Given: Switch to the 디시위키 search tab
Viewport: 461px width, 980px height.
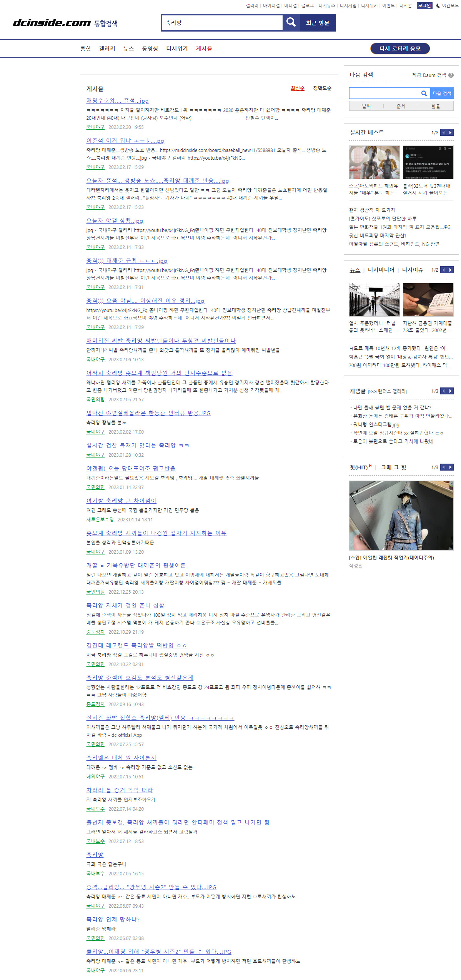Looking at the screenshot, I should click(x=177, y=48).
